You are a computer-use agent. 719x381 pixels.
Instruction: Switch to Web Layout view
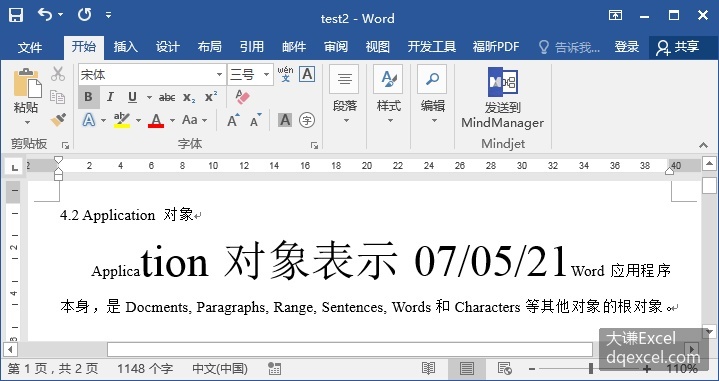[505, 368]
